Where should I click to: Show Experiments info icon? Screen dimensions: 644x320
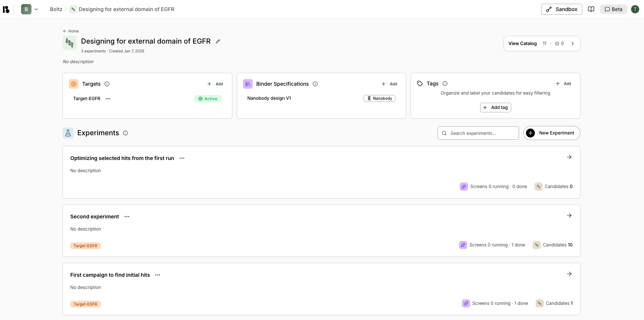(125, 133)
